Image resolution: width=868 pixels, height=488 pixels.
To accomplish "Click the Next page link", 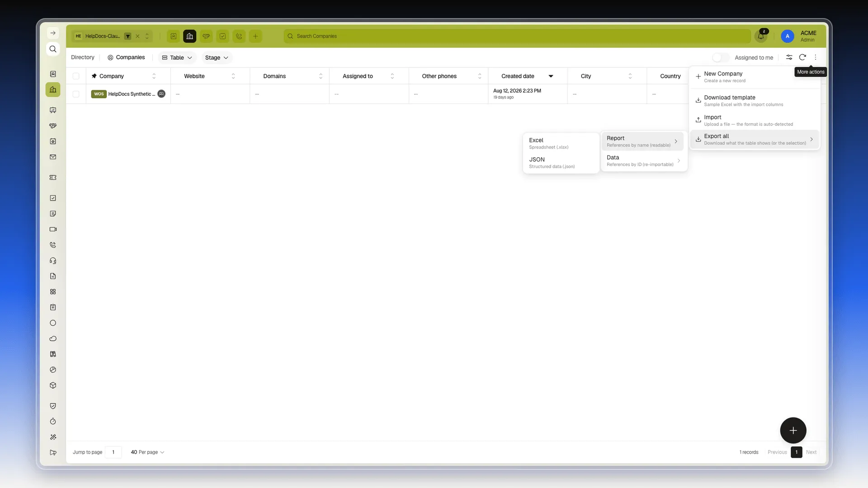I will (x=811, y=452).
